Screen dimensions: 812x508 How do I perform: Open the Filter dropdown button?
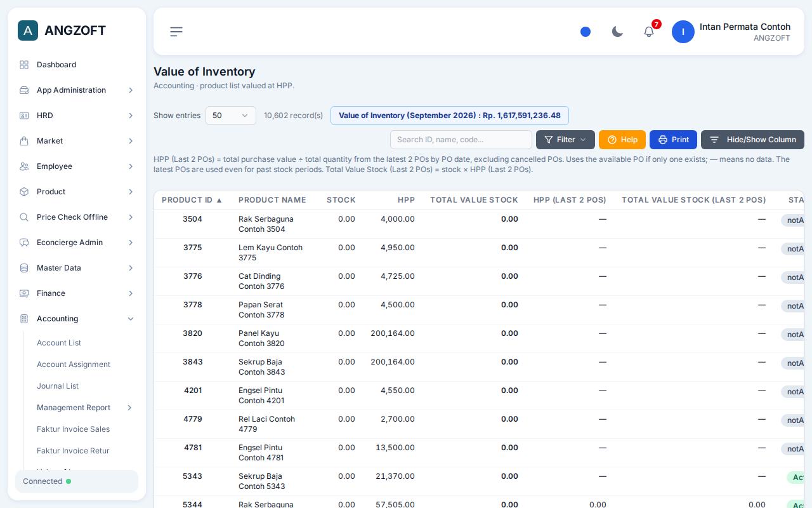point(565,140)
